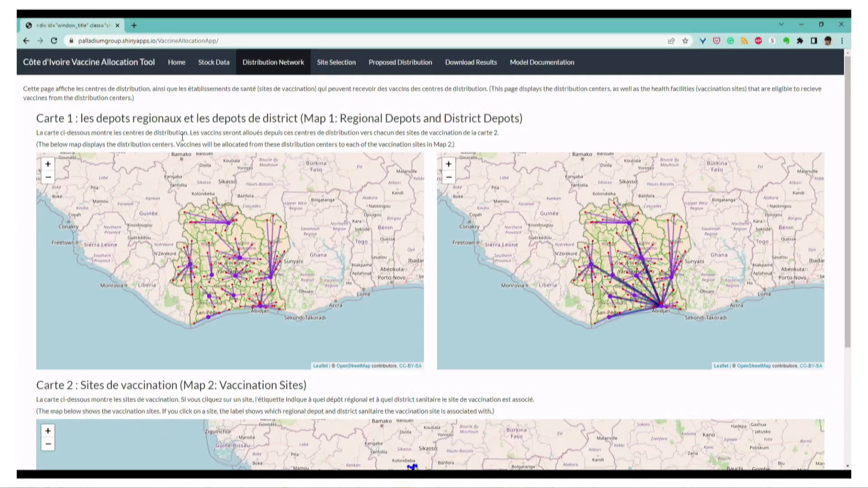Zoom out using the minus control on Carte 2

48,444
